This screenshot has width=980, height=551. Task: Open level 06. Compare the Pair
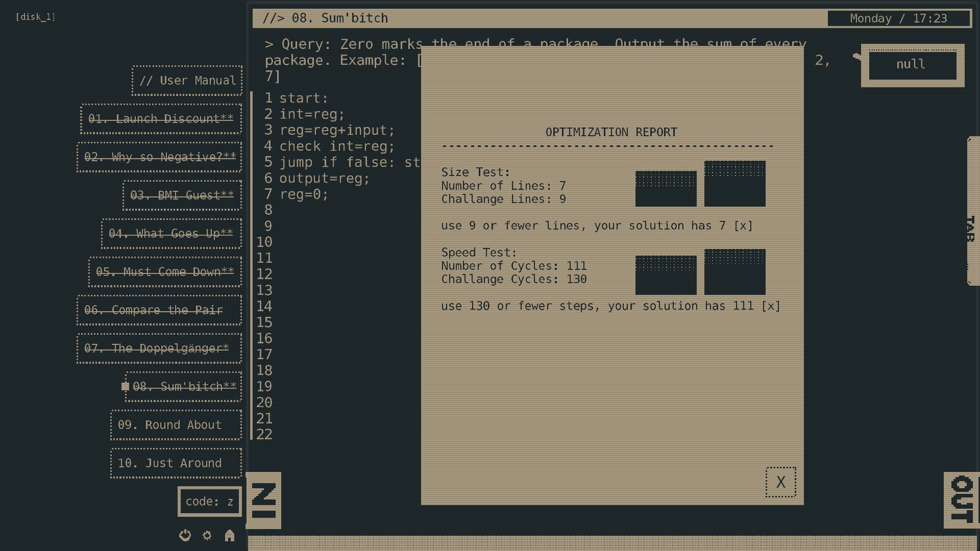159,310
